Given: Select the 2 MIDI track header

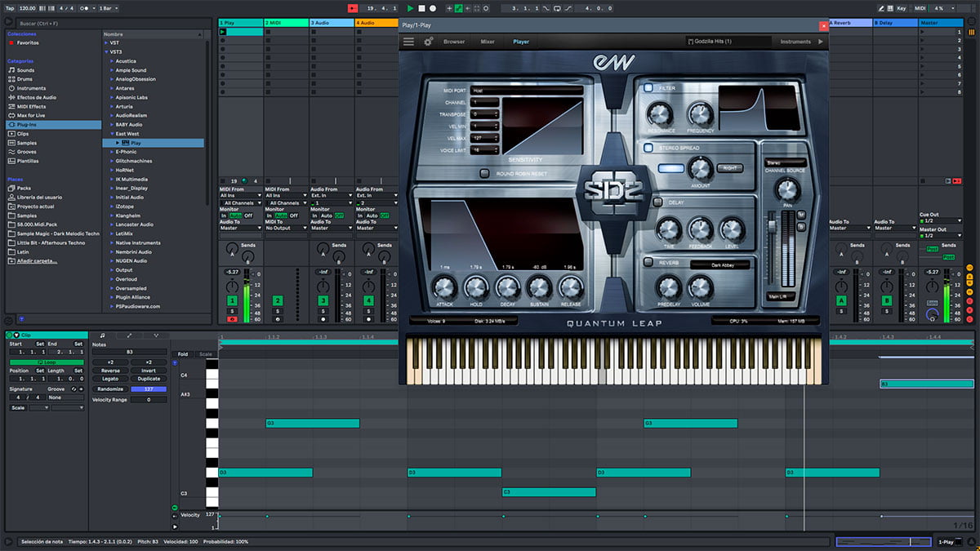Looking at the screenshot, I should pos(286,23).
